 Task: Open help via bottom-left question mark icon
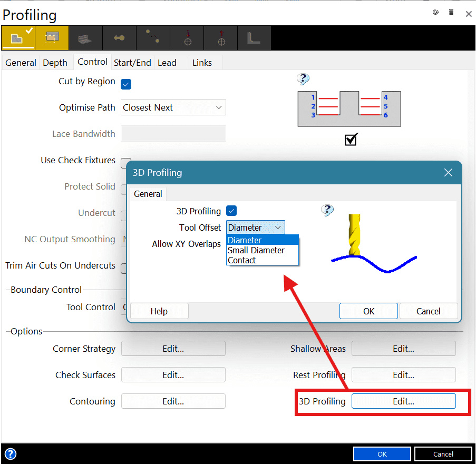point(10,454)
